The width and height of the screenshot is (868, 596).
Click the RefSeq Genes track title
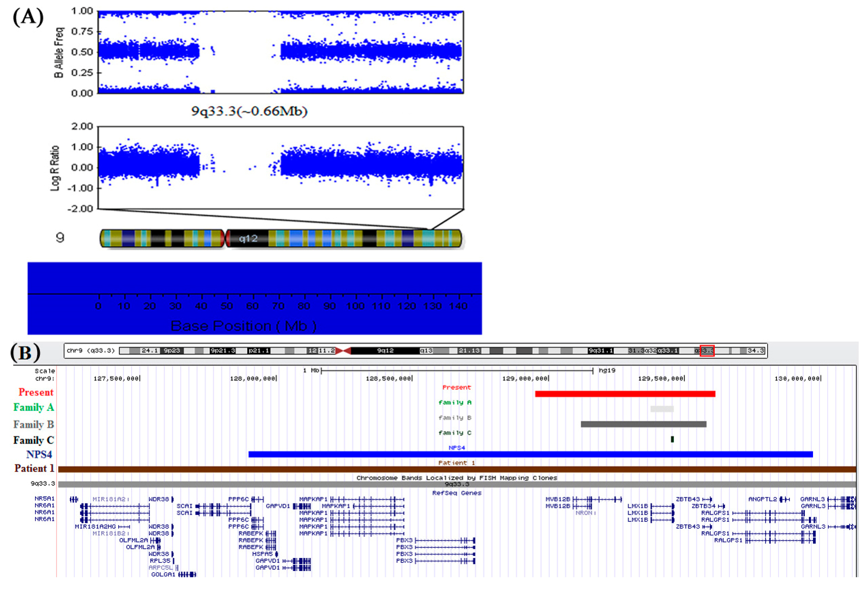pyautogui.click(x=457, y=493)
